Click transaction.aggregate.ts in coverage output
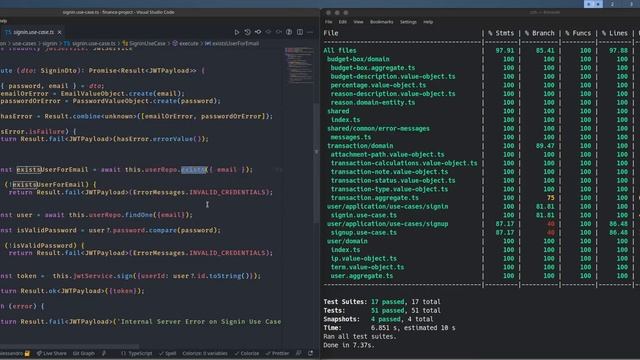 point(375,198)
